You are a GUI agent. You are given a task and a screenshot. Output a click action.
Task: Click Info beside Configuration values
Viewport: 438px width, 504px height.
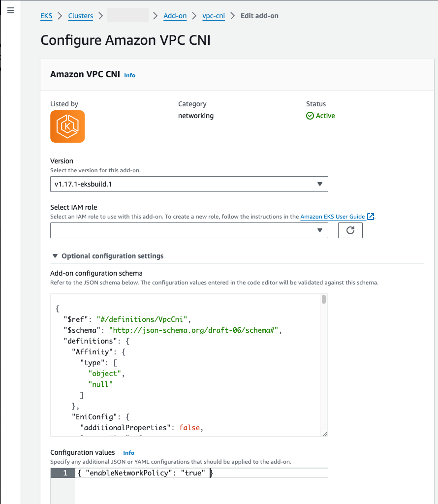pos(128,452)
